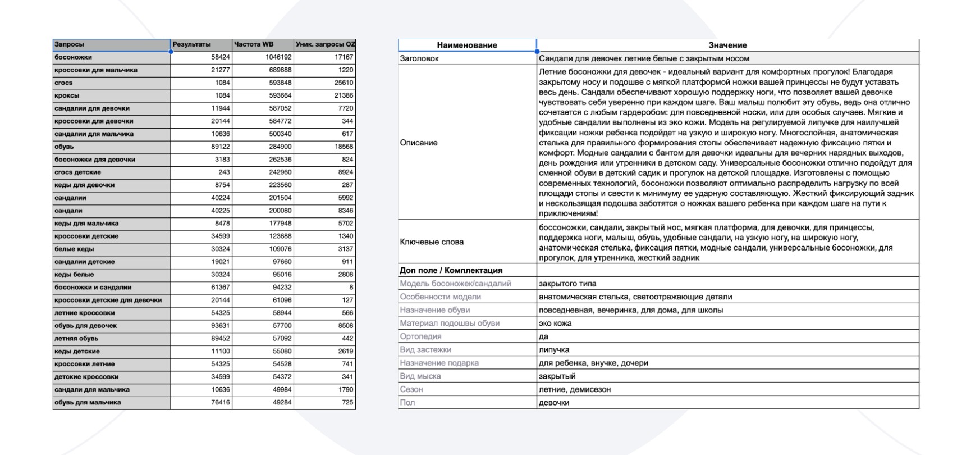980x455 pixels.
Task: Select the Уник. запросы OZ header
Action: [x=325, y=44]
